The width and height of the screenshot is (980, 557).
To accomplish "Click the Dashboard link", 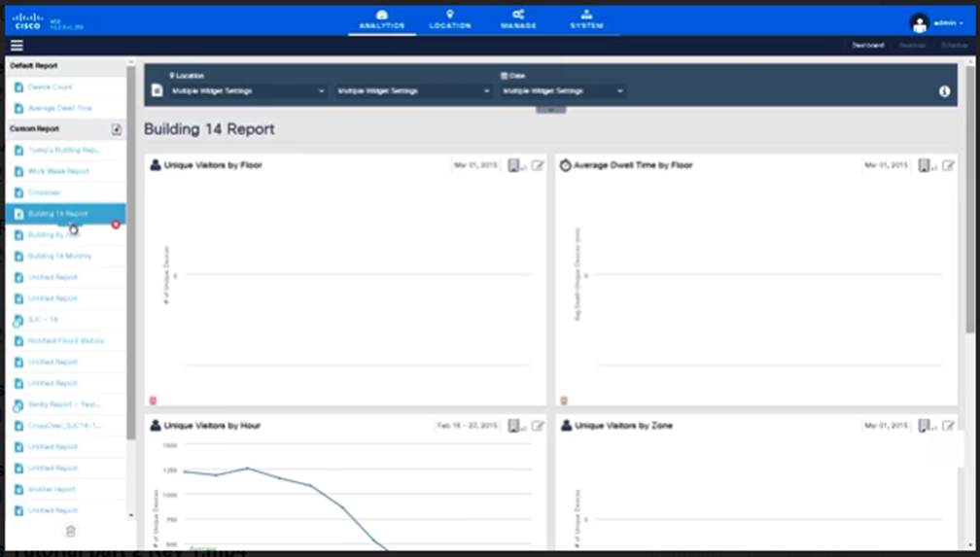I will [x=867, y=46].
